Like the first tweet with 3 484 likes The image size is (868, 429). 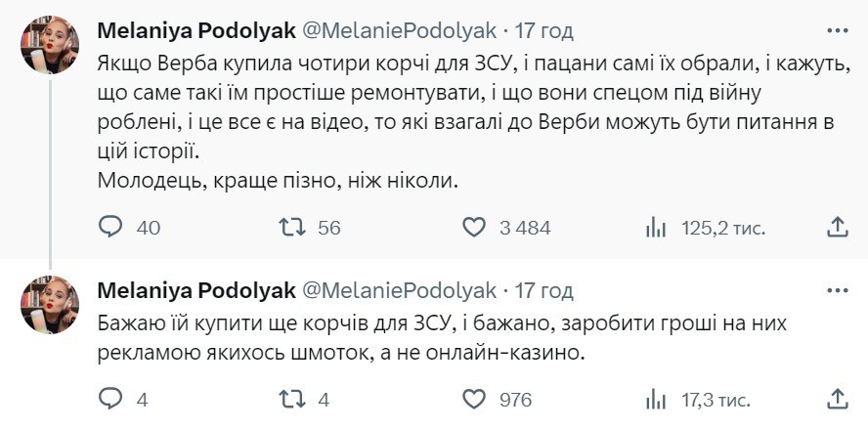pos(473,228)
